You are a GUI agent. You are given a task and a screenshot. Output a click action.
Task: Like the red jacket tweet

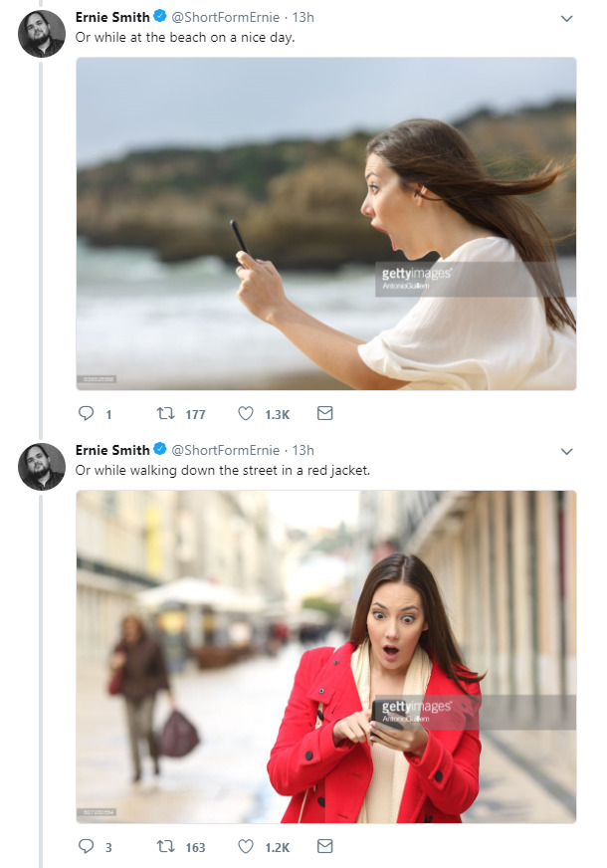click(x=246, y=847)
